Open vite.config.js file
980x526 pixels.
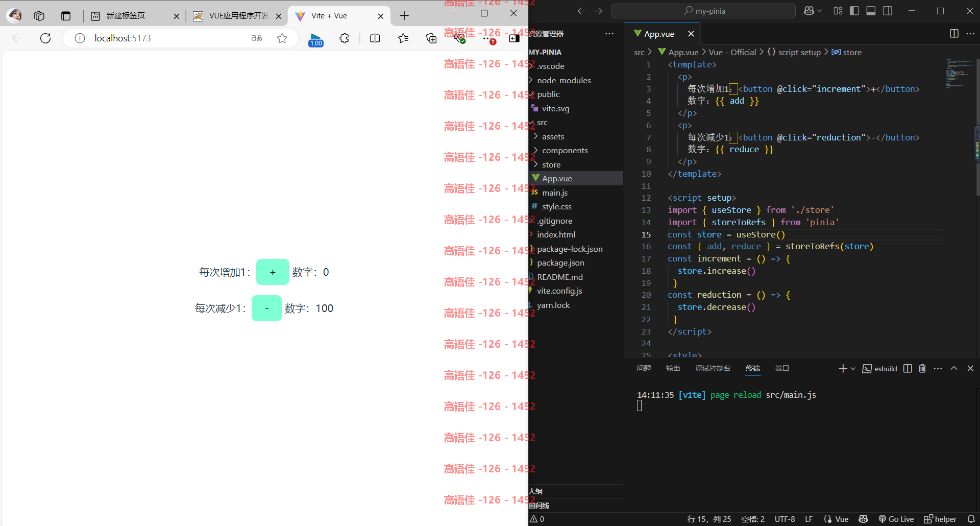point(576,291)
